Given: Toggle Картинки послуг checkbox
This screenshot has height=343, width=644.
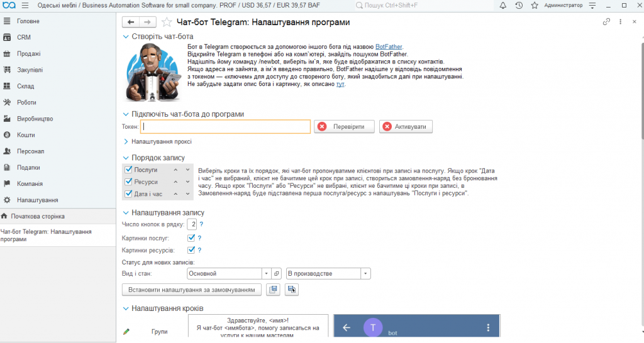Looking at the screenshot, I should coord(191,237).
